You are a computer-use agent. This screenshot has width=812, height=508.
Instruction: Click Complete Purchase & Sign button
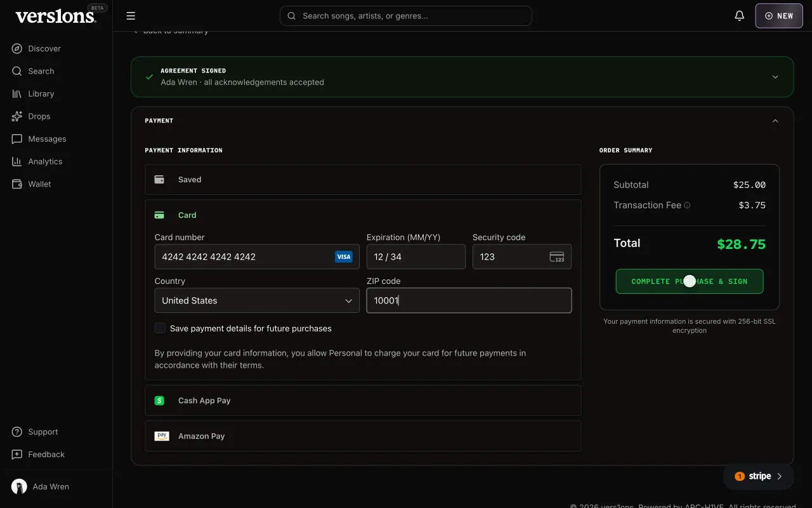tap(690, 281)
